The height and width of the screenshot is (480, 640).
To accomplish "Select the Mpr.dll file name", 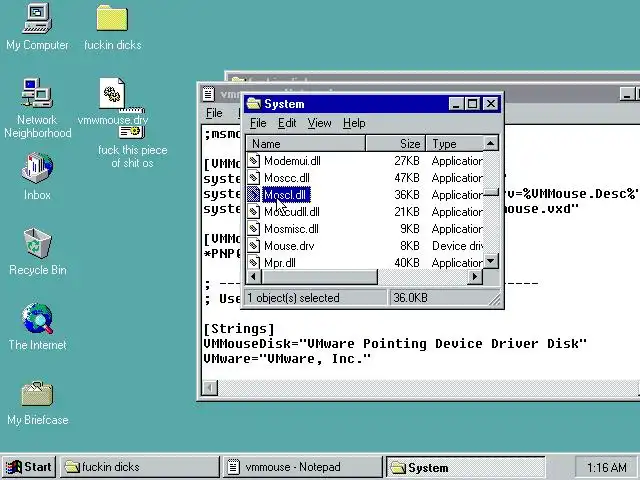I will [x=280, y=263].
